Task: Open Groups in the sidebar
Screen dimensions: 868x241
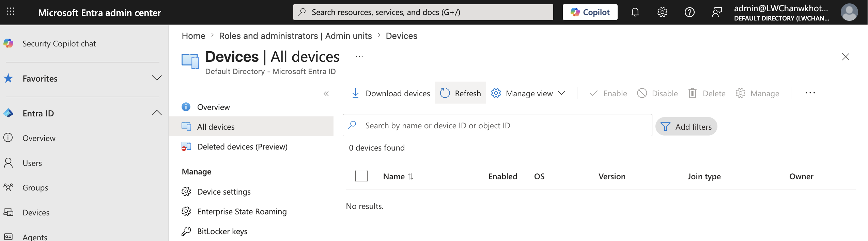Action: 35,188
